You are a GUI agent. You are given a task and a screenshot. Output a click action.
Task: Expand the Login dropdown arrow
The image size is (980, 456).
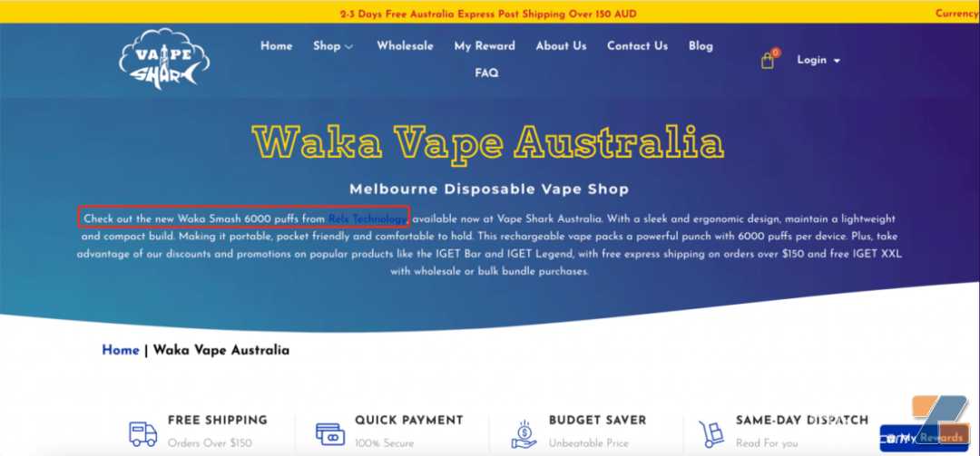click(x=837, y=61)
